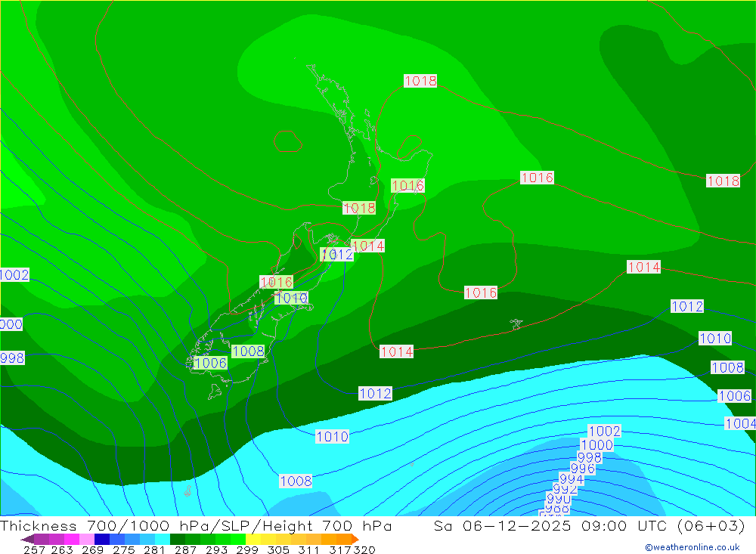Click the 1010 label on green background
This screenshot has width=756, height=554.
coord(292,298)
